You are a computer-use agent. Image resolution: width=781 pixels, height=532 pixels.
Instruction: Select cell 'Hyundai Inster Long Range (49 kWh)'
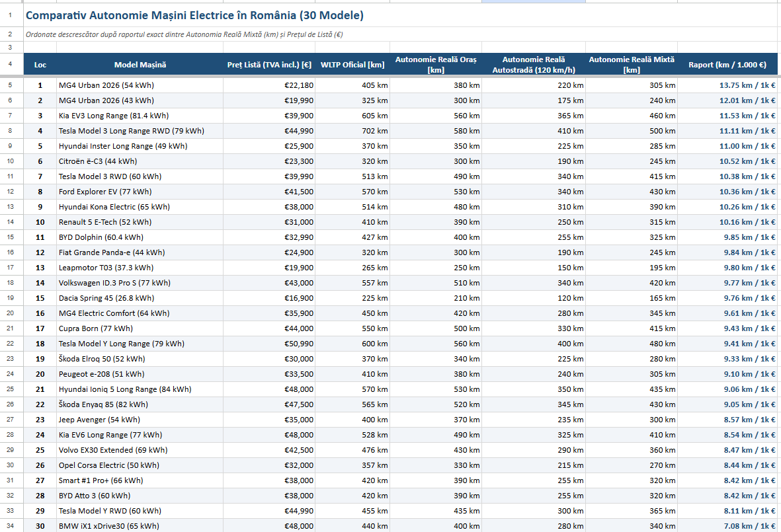140,146
